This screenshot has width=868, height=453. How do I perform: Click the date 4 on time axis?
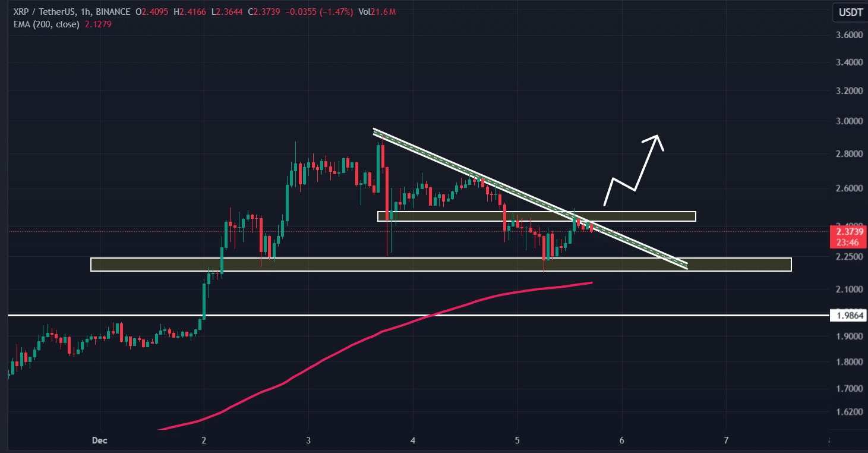pyautogui.click(x=413, y=441)
